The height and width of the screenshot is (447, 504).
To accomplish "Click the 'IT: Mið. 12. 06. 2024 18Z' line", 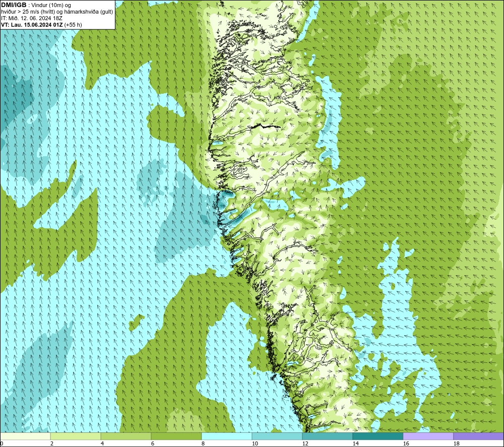I will (x=31, y=18).
